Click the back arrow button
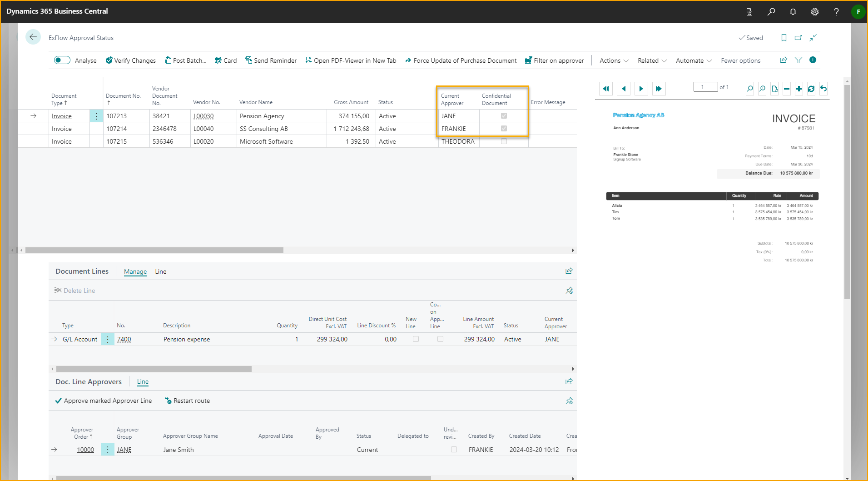The image size is (868, 481). [33, 37]
